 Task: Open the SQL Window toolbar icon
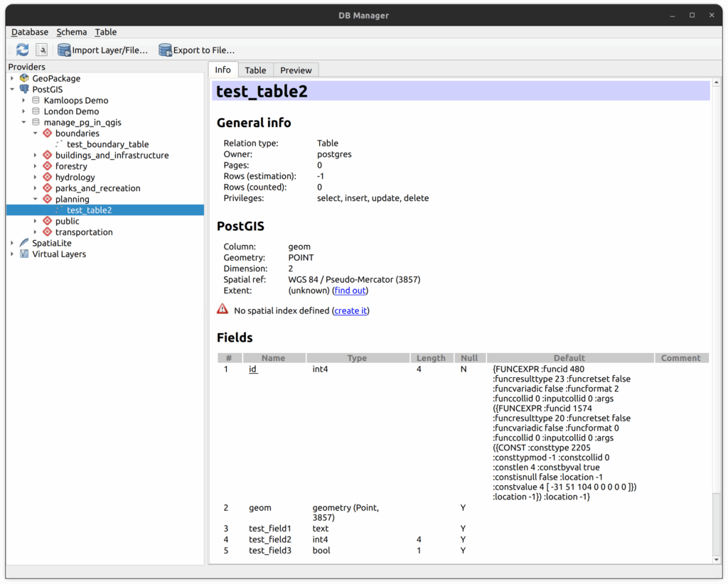click(x=42, y=50)
